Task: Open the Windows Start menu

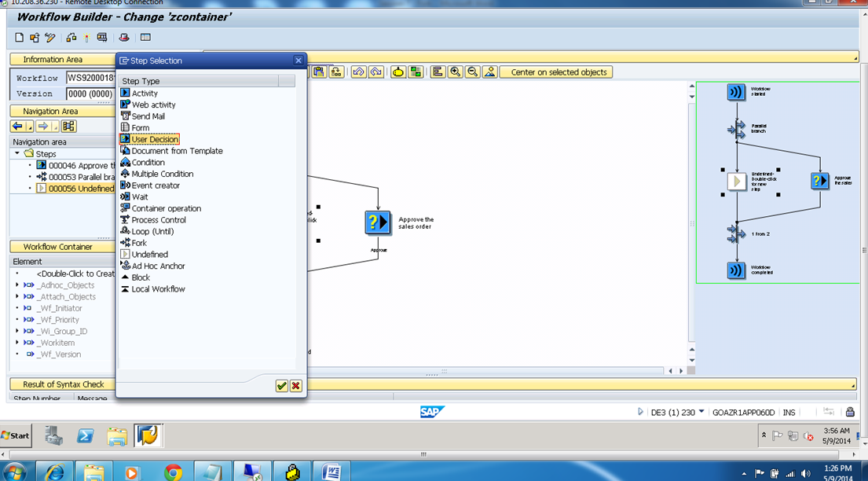Action: point(15,435)
